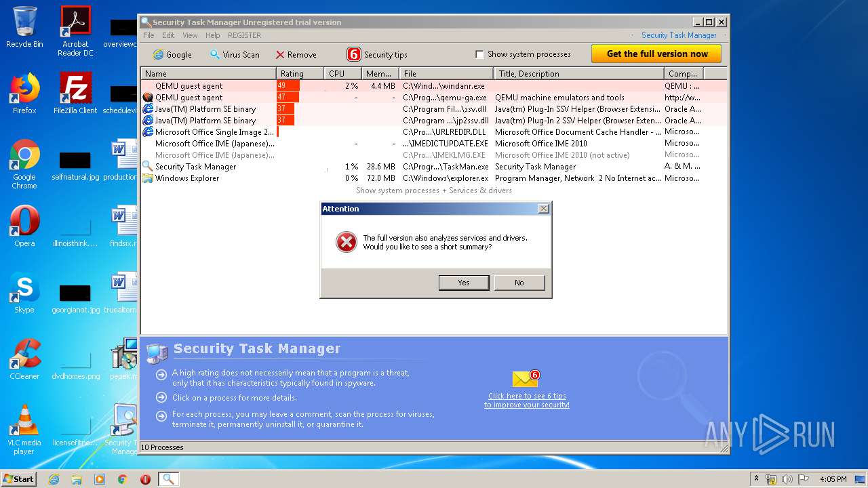This screenshot has width=868, height=488.
Task: Click the volume tray icon
Action: point(787,479)
